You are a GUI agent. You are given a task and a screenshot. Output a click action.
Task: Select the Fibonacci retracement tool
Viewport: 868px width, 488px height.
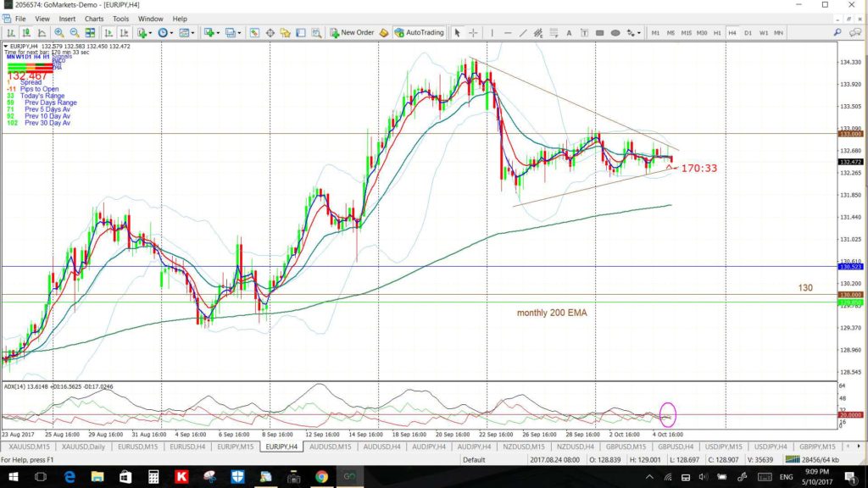[x=553, y=33]
